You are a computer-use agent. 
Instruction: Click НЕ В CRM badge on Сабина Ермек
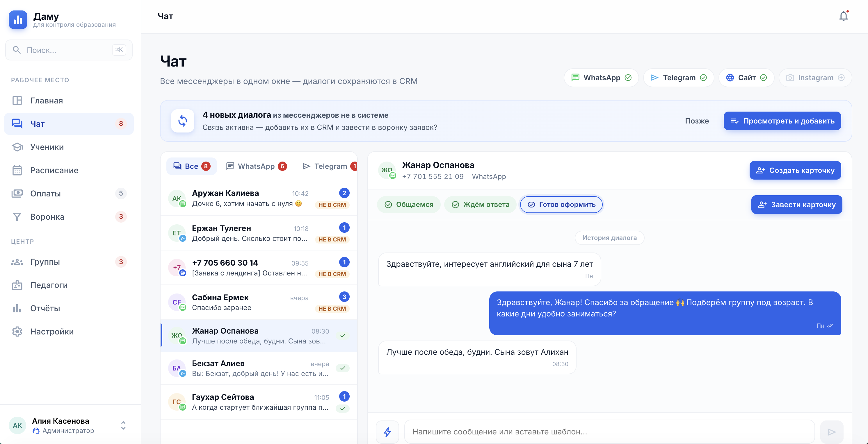332,309
